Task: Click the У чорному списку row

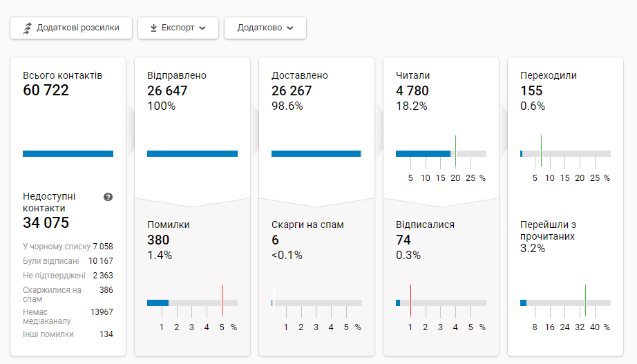Action: click(x=67, y=246)
